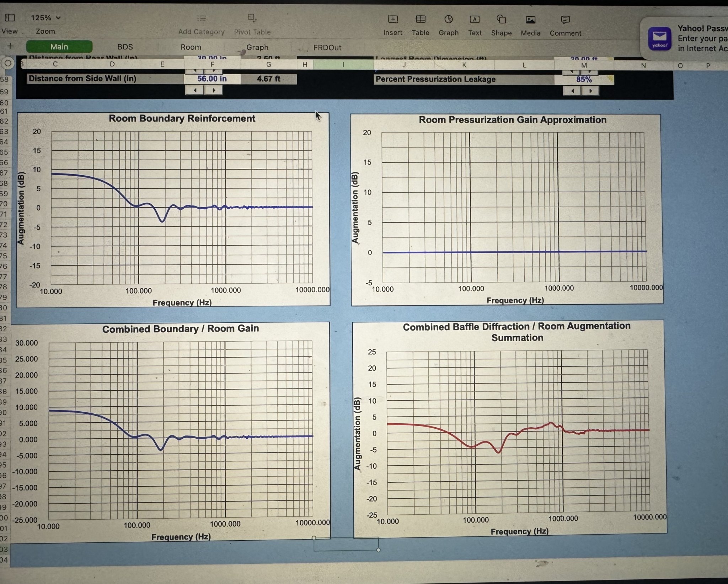The image size is (728, 584).
Task: Open the View sidebar icon
Action: pos(10,17)
